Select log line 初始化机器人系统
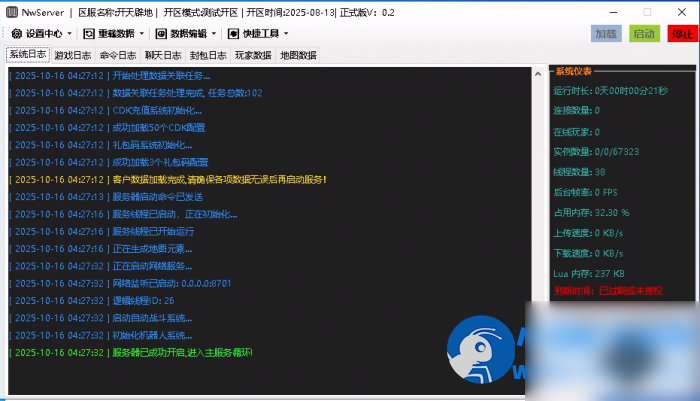This screenshot has width=700, height=401. 100,336
